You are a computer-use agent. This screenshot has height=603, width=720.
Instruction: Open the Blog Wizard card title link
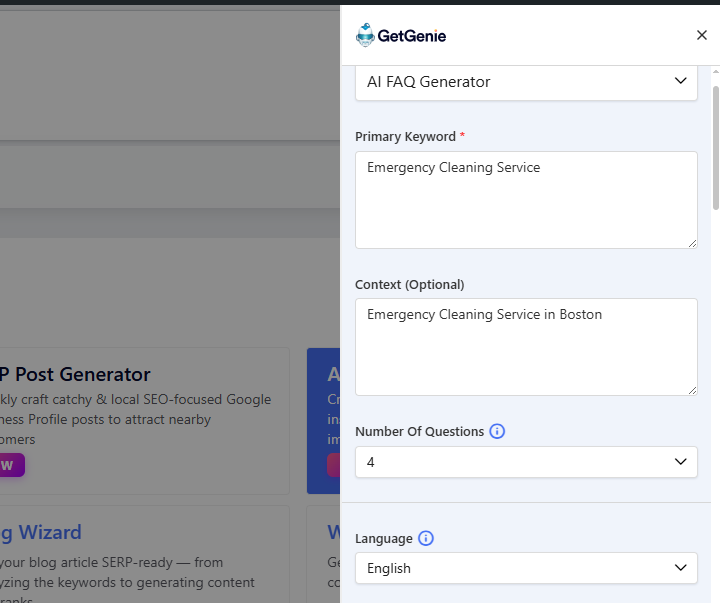click(40, 532)
